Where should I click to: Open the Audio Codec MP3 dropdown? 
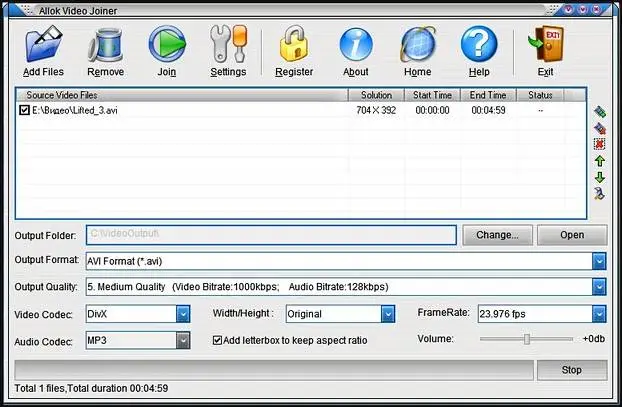[183, 340]
